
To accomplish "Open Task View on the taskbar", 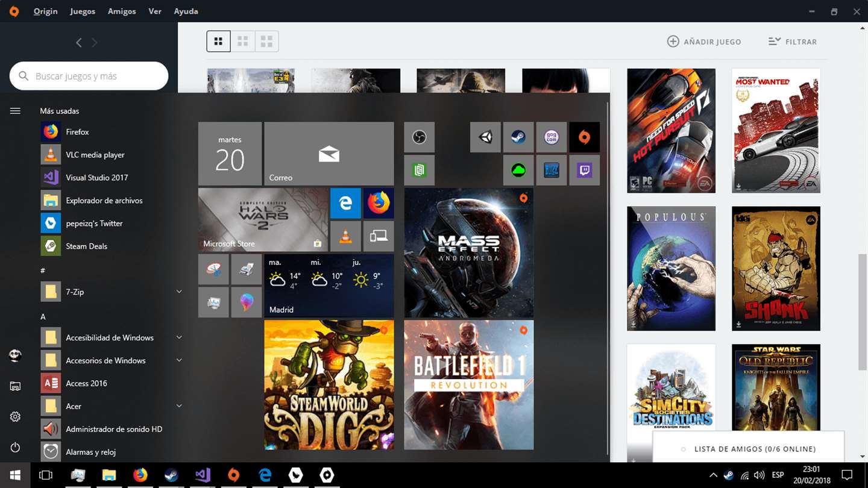I will click(x=46, y=475).
